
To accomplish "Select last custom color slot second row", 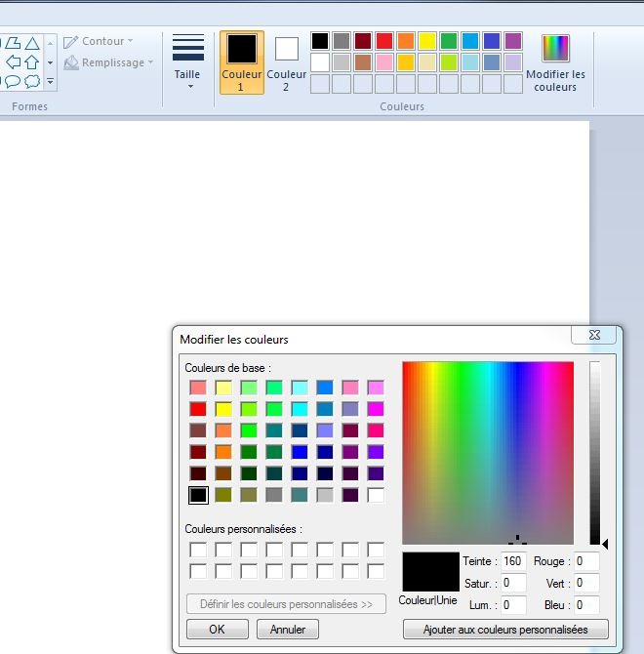I will [376, 571].
